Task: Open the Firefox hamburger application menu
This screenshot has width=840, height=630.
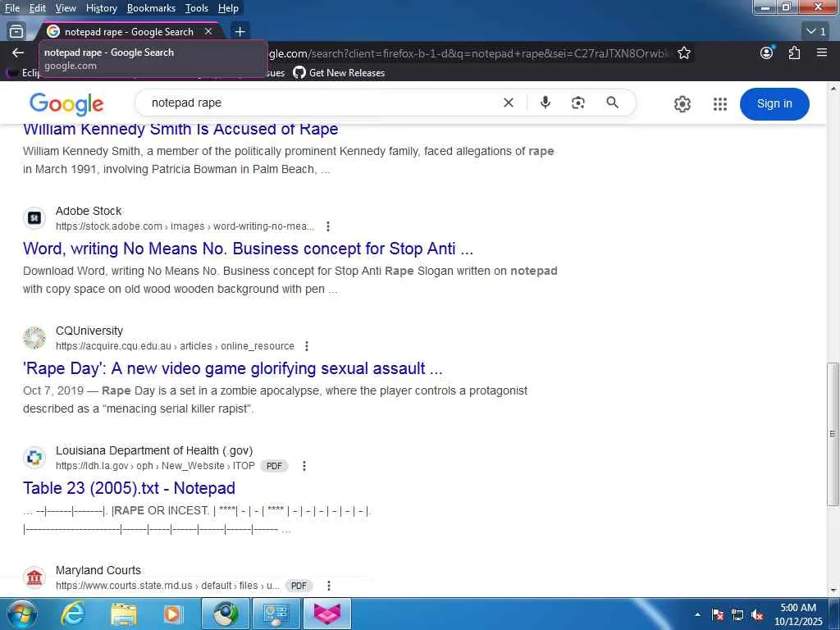Action: [x=822, y=52]
